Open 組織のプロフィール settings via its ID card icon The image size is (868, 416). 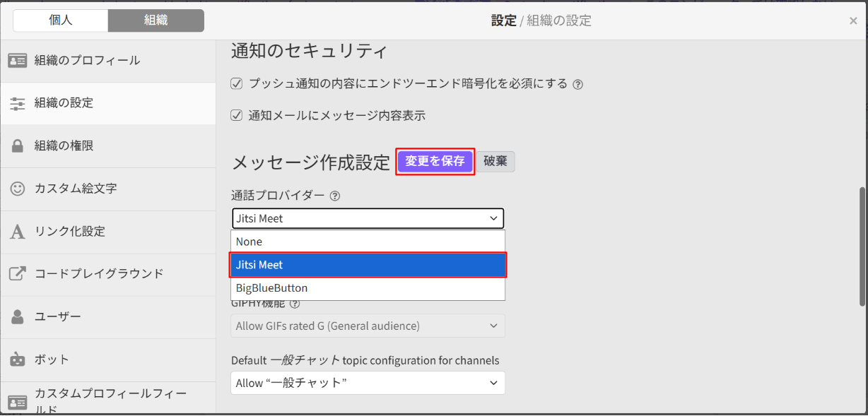pyautogui.click(x=18, y=61)
